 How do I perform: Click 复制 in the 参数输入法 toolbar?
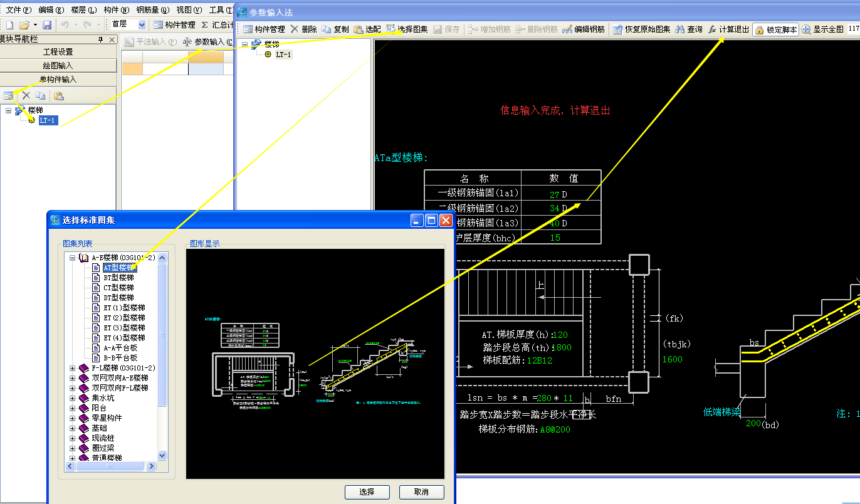pyautogui.click(x=335, y=29)
